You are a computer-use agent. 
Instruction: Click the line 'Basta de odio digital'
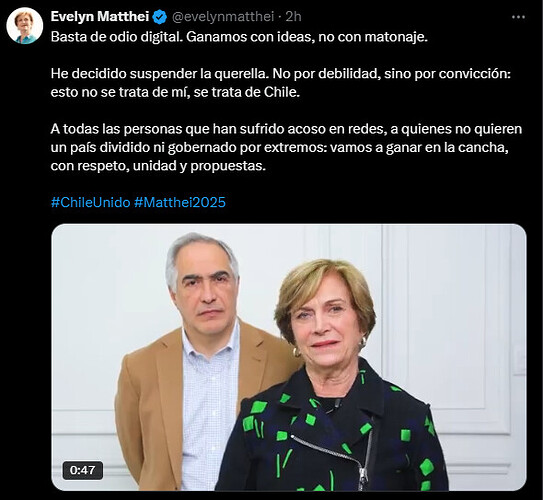pos(116,37)
